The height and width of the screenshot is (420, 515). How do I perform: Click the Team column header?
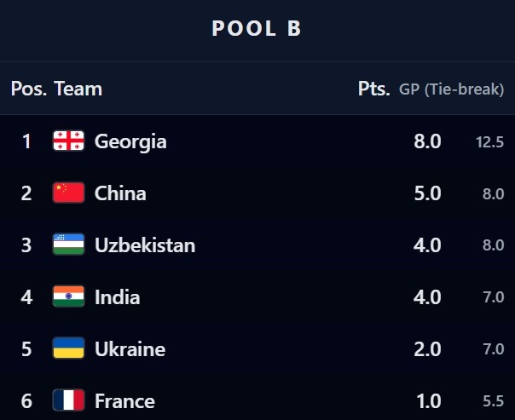pos(78,89)
